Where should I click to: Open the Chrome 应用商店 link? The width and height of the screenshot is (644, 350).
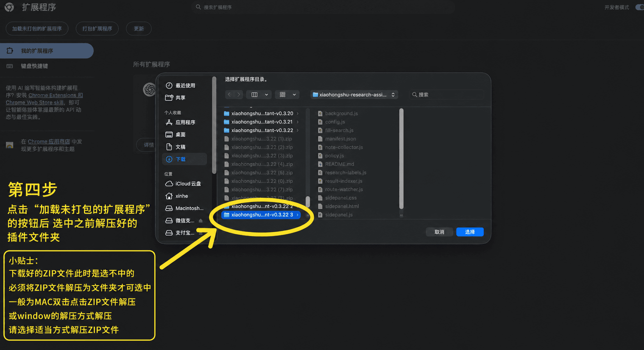[x=49, y=142]
